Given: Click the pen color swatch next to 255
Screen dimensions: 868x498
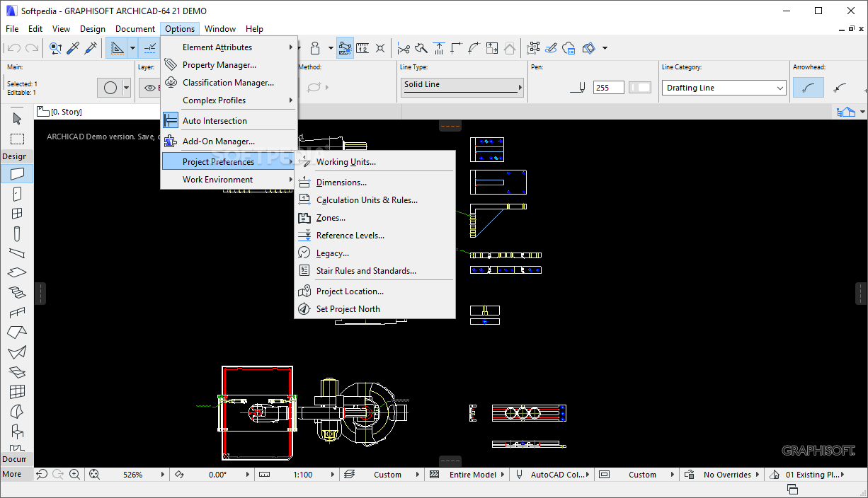Looking at the screenshot, I should [640, 88].
